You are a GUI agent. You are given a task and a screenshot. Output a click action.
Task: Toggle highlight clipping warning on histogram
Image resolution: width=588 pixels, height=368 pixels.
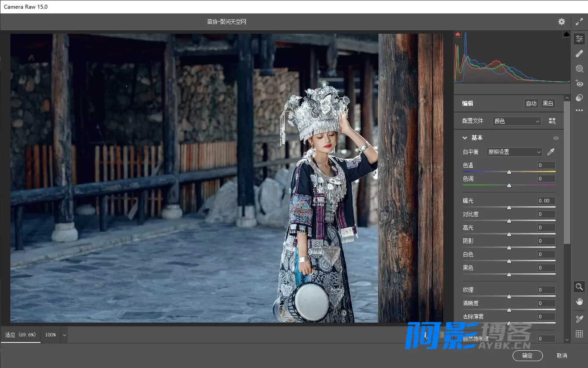(x=566, y=34)
